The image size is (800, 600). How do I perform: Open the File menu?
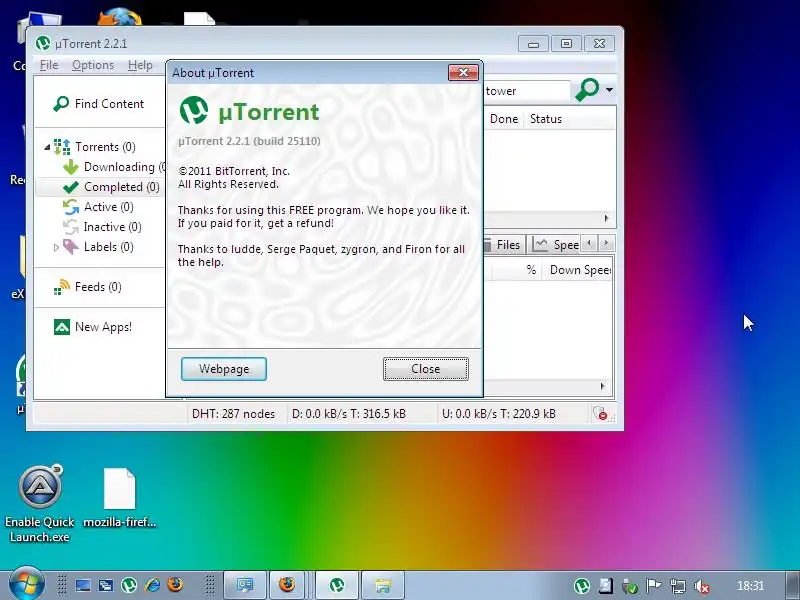[x=49, y=65]
